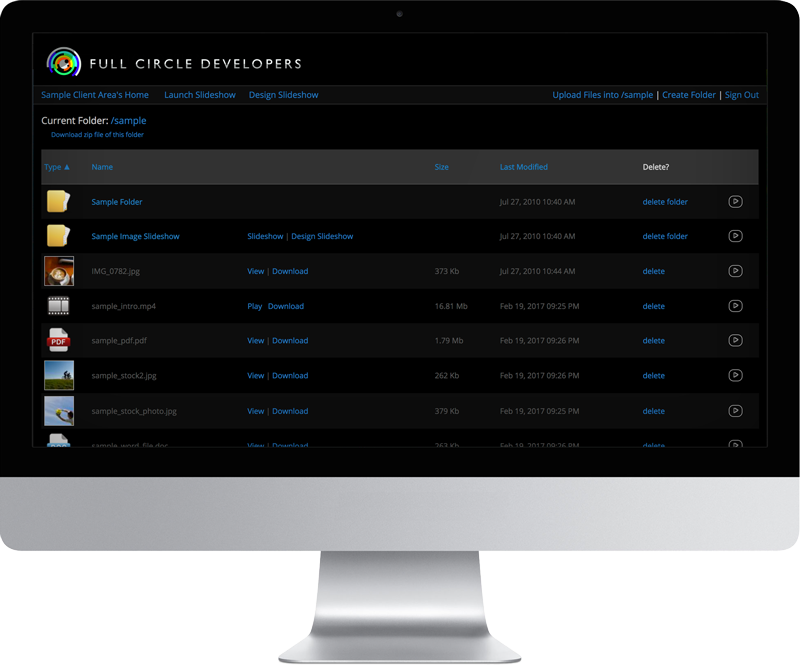Click the Full Circle Developers logo icon

click(64, 62)
